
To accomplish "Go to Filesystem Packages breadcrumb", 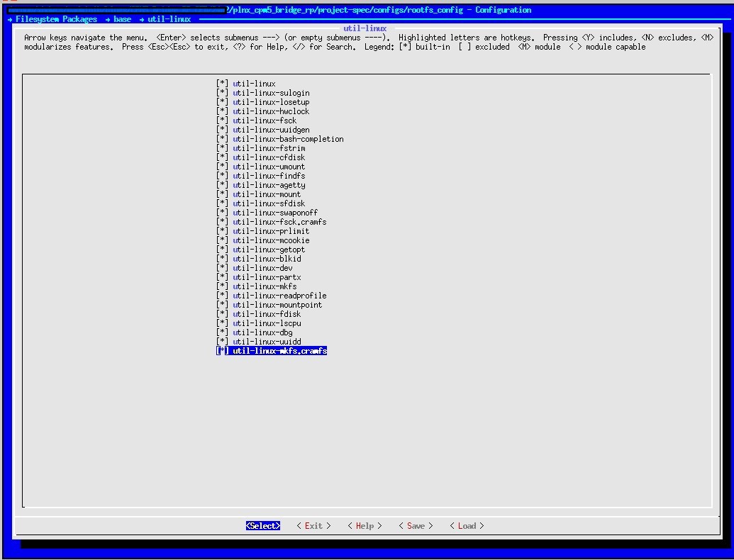I will (x=56, y=19).
